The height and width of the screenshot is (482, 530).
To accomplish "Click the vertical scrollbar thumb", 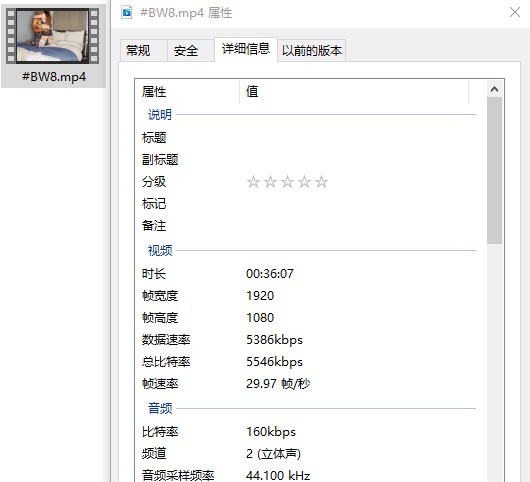I will click(495, 170).
